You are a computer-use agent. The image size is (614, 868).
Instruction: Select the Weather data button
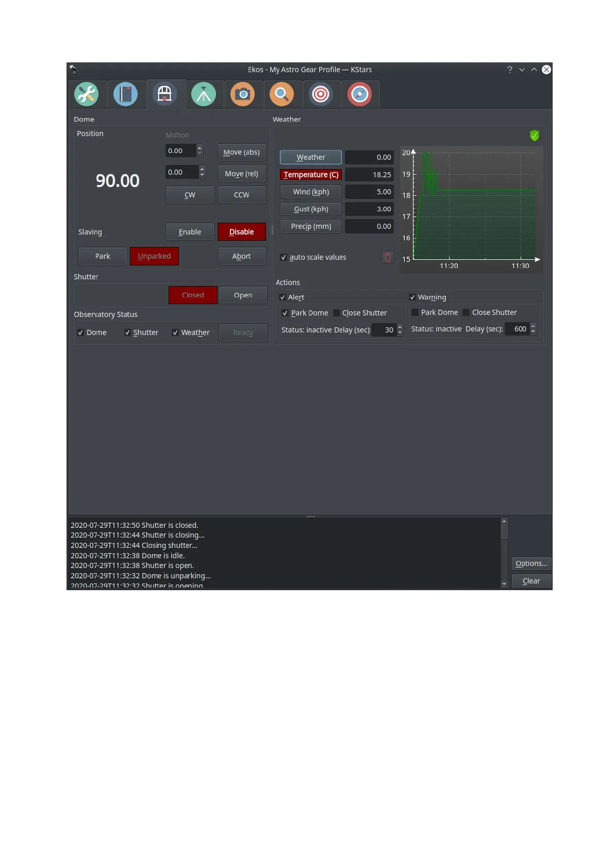point(311,157)
